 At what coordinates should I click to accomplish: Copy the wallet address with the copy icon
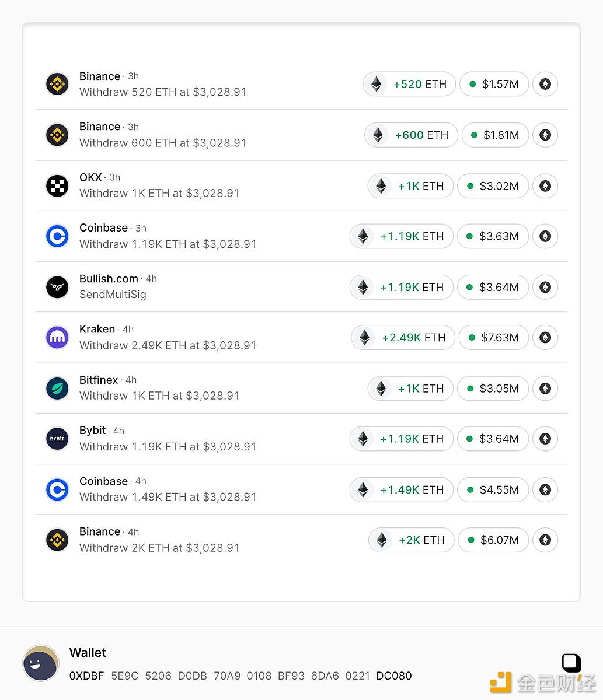571,663
